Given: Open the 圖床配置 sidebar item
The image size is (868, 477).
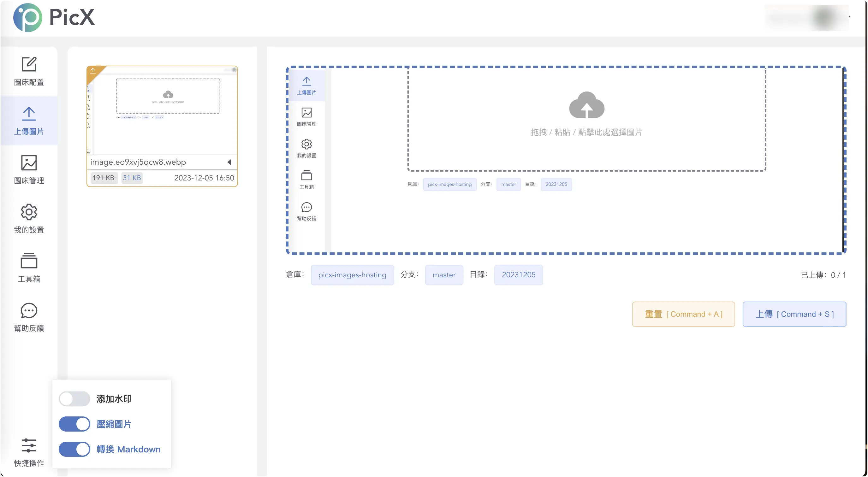Looking at the screenshot, I should pyautogui.click(x=29, y=71).
